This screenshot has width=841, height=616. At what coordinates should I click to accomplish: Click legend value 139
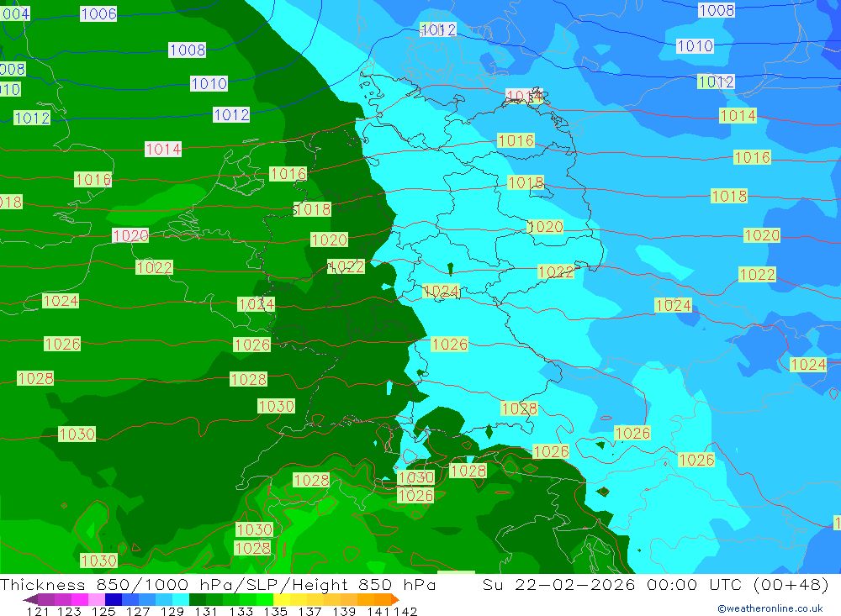(x=344, y=611)
